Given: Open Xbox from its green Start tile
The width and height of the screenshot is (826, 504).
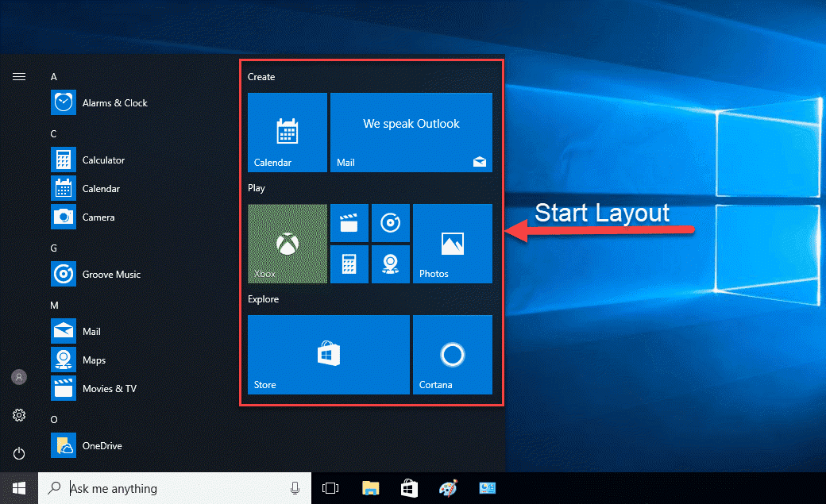Looking at the screenshot, I should 287,243.
